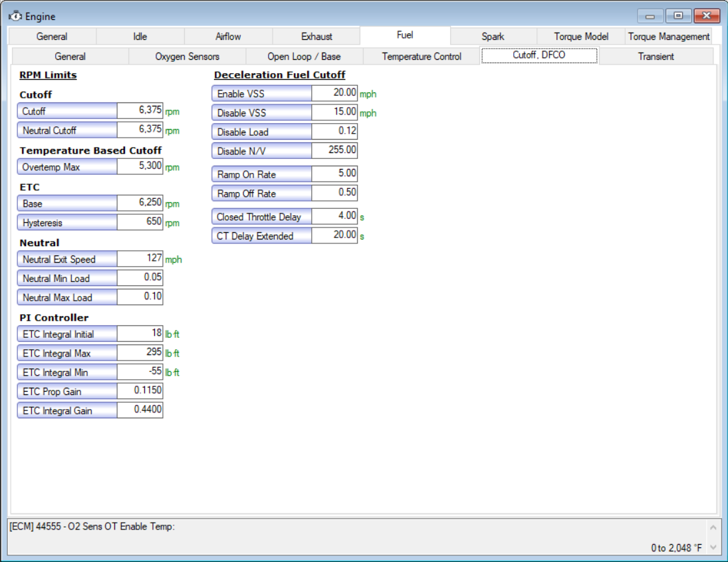Click the ETC Integral Gain value
Viewport: 728px width, 562px height.
point(140,410)
